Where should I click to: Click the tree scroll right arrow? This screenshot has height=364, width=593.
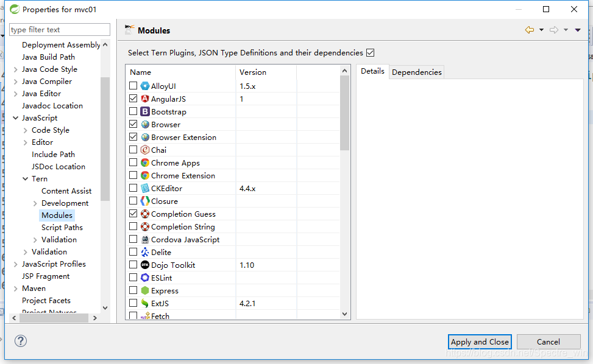point(95,318)
